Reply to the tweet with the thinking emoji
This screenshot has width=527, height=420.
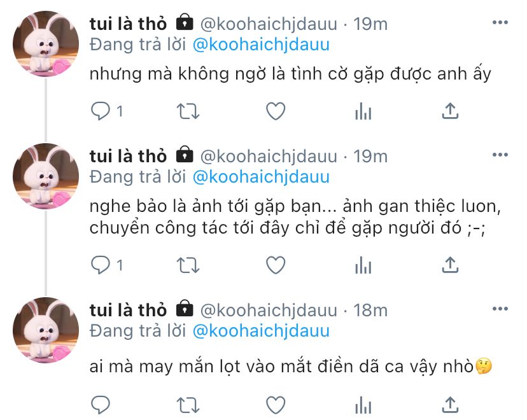pyautogui.click(x=101, y=405)
